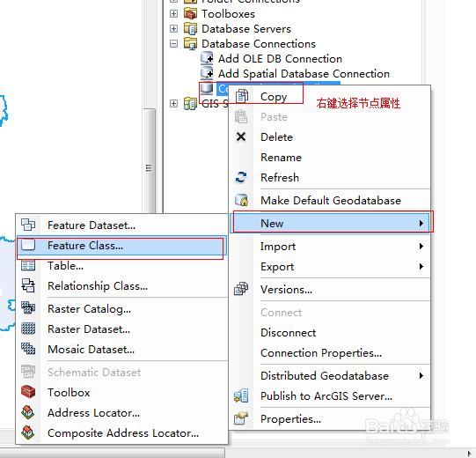Click the Mosaic Dataset icon
The height and width of the screenshot is (458, 476).
[28, 349]
